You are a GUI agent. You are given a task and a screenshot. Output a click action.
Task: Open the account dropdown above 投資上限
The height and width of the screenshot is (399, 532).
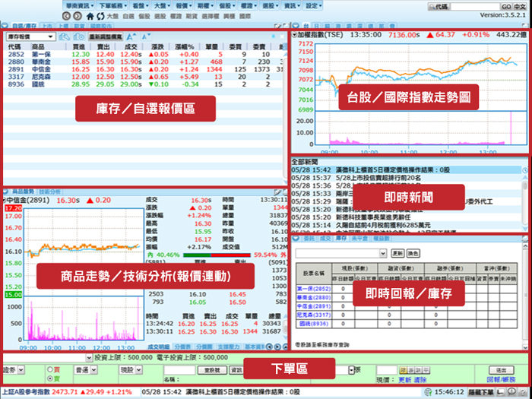[47, 358]
